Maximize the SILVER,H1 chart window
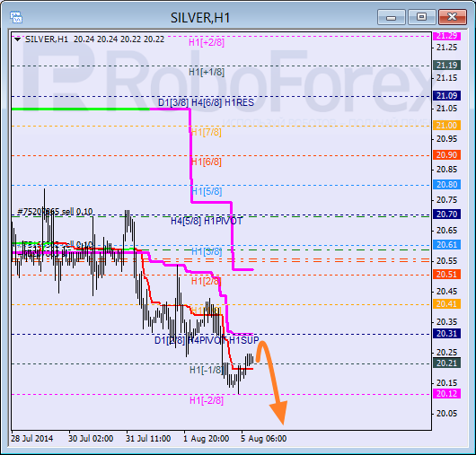Image resolution: width=476 pixels, height=455 pixels. pos(421,17)
